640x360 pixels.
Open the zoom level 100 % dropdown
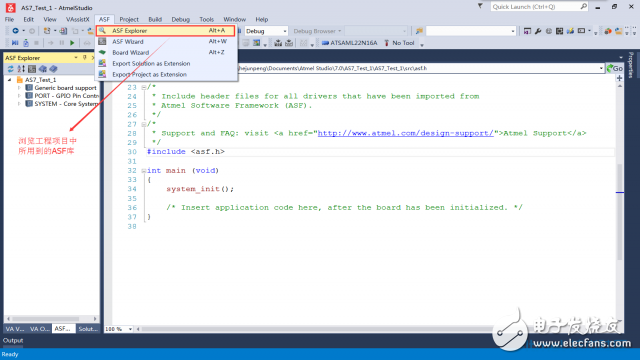pyautogui.click(x=130, y=329)
